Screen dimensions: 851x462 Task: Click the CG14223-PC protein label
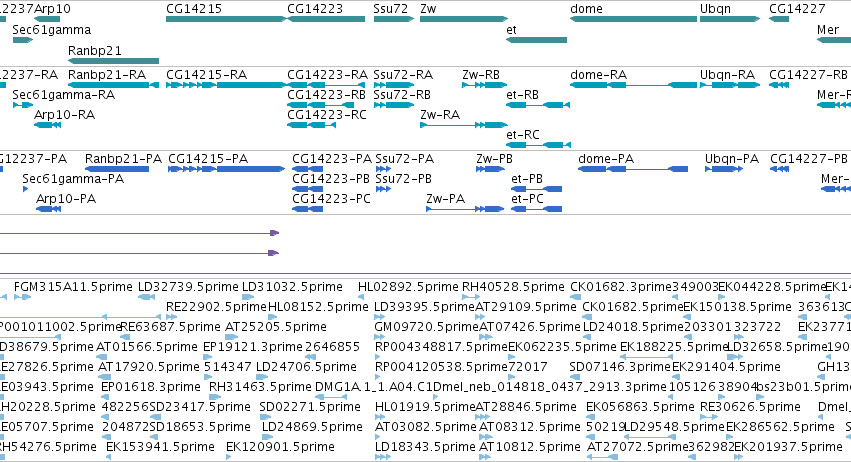[x=332, y=199]
